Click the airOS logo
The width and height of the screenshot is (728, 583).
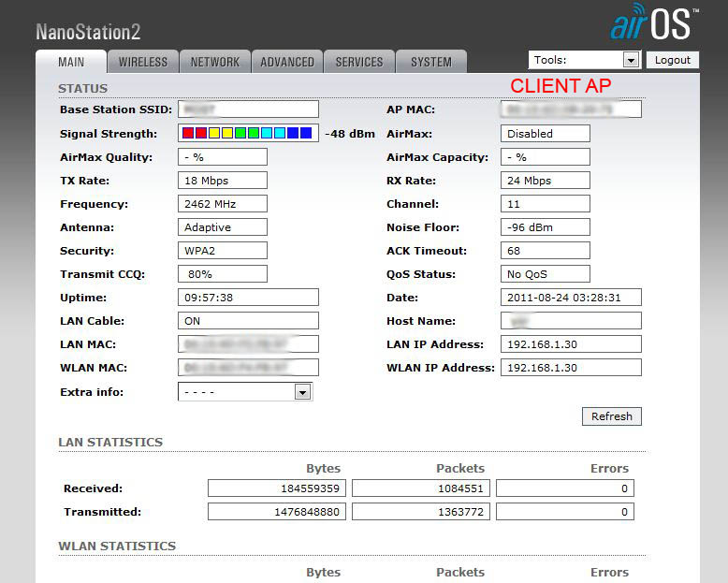coord(654,22)
